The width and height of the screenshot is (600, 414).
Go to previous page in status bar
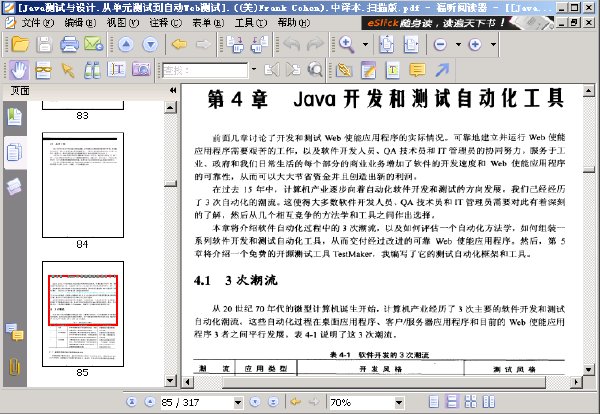pos(150,402)
